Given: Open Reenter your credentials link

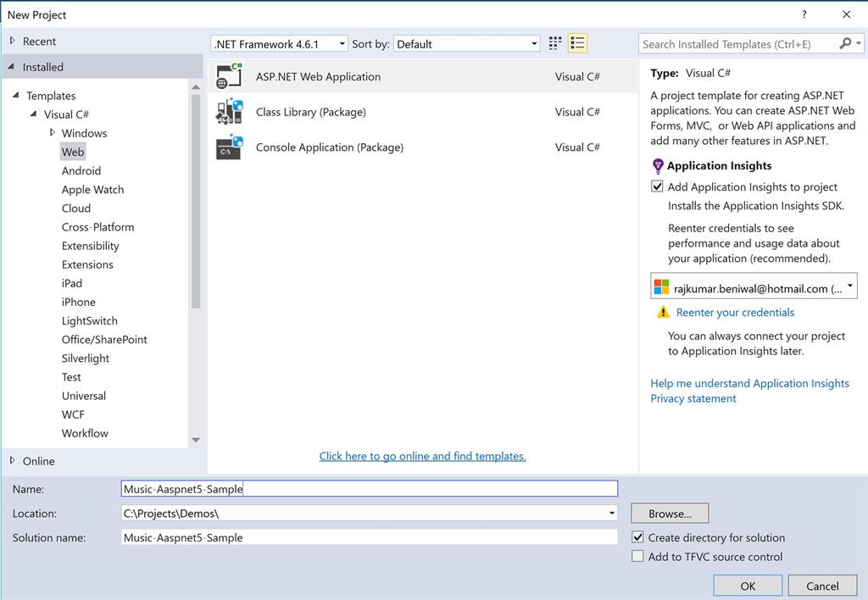Looking at the screenshot, I should click(x=735, y=312).
